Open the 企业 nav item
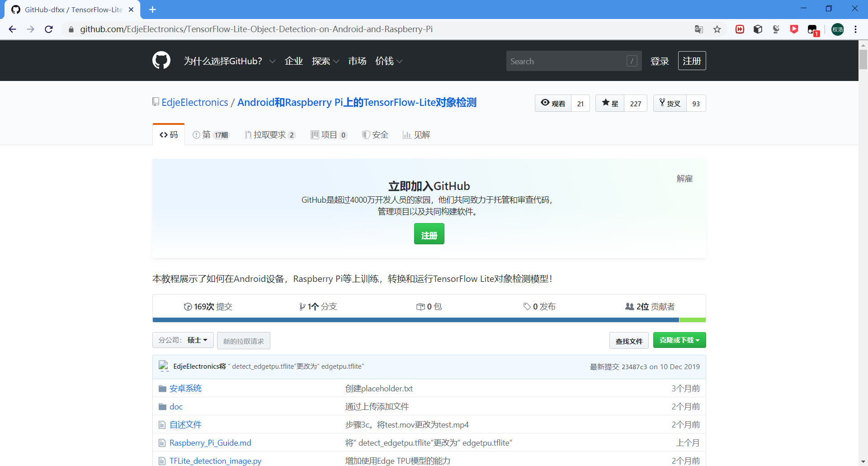 tap(293, 61)
